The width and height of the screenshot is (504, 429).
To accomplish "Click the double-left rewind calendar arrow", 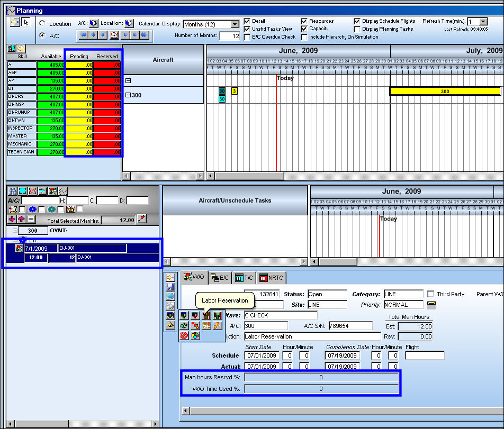I will tap(83, 35).
